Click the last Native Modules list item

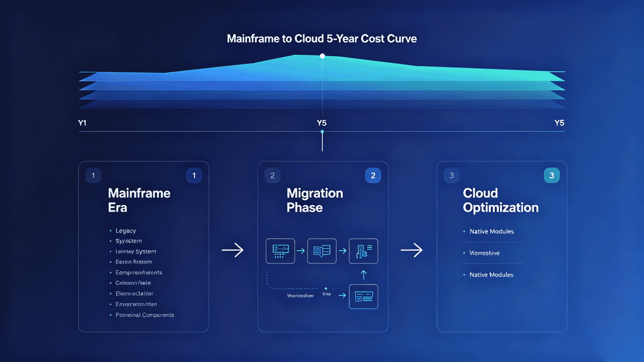point(491,275)
